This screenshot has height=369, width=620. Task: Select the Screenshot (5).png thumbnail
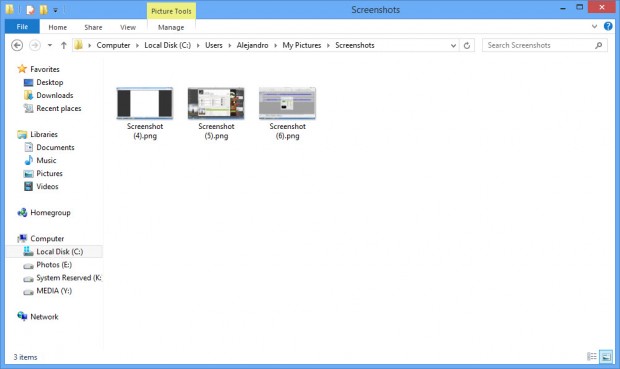(216, 104)
